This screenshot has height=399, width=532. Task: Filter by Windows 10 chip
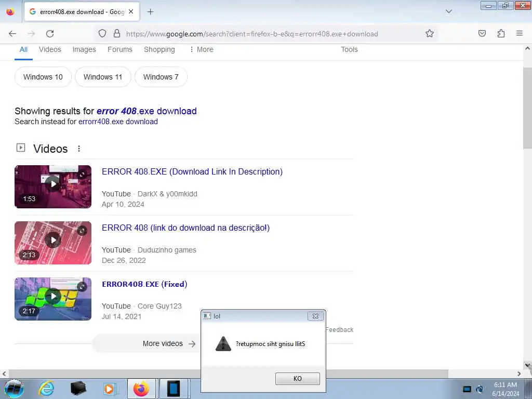(x=43, y=77)
